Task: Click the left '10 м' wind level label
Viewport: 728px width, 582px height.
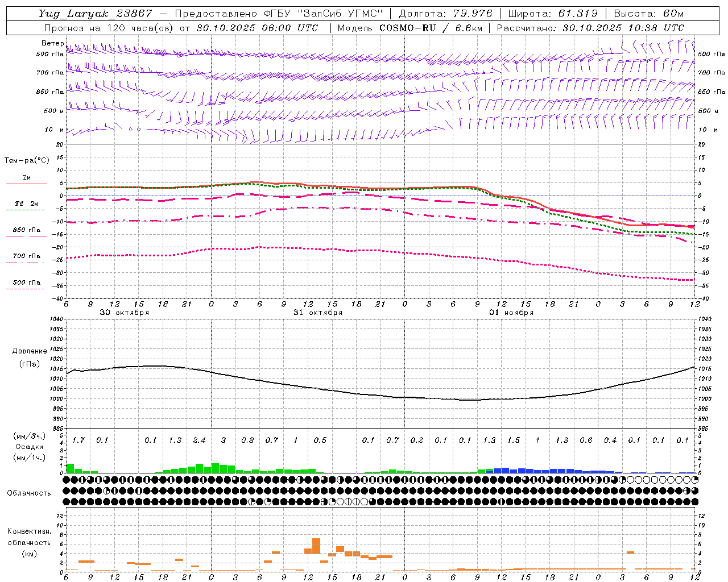Action: point(54,130)
